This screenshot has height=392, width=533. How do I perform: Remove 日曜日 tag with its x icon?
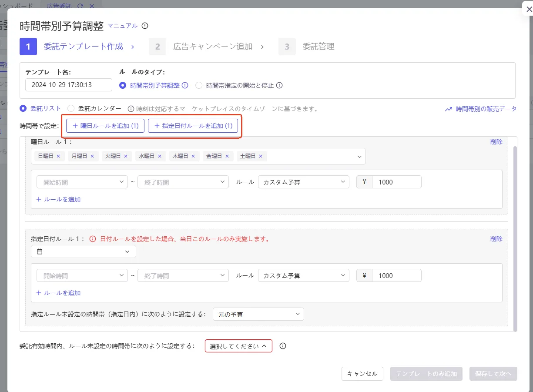point(58,156)
